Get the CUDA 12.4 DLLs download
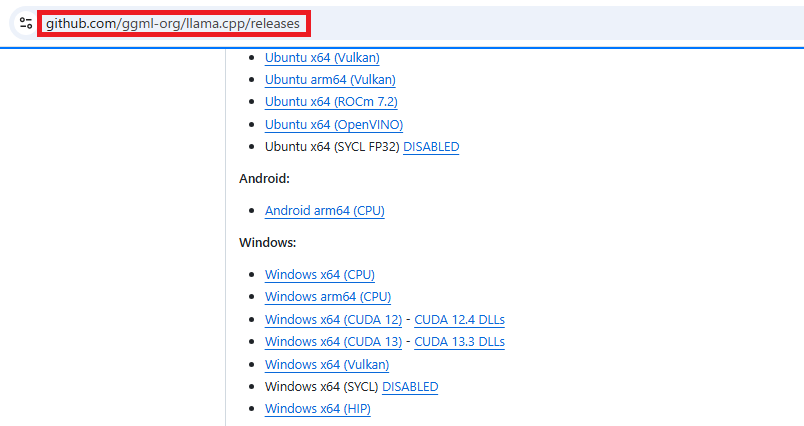Viewport: 804px width, 426px height. point(459,320)
